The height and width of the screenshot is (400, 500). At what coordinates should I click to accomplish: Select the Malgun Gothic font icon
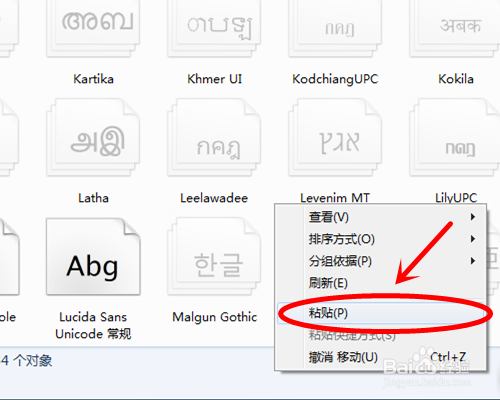214,257
